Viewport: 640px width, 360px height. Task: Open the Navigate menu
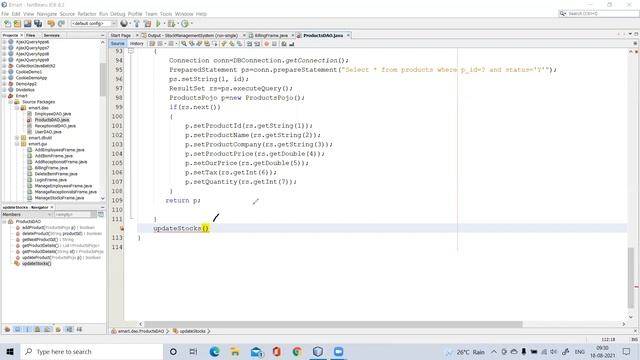[47, 14]
